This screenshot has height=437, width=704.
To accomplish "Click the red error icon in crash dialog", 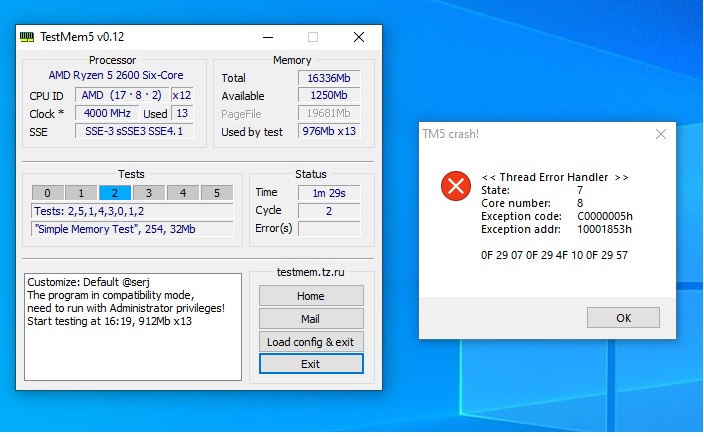I will click(456, 185).
